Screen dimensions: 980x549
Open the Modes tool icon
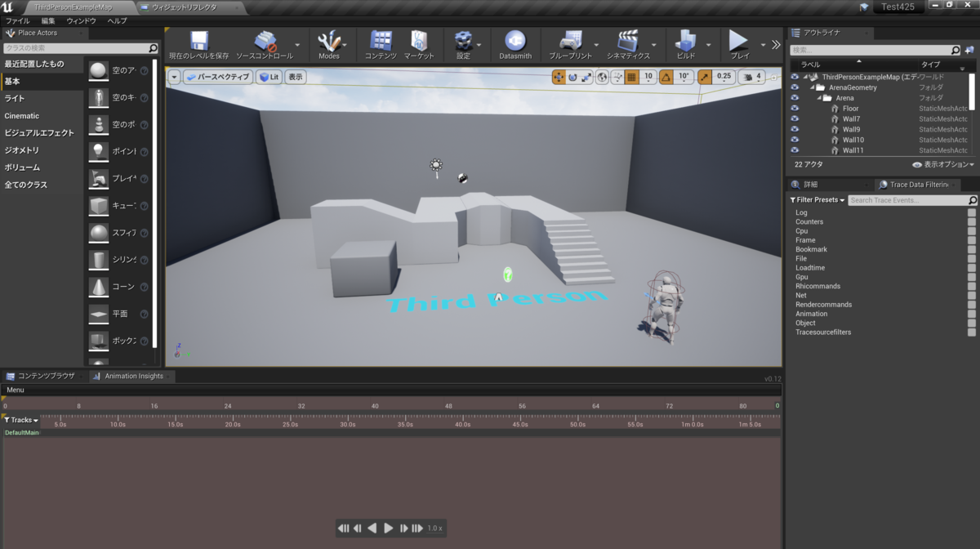(x=328, y=41)
